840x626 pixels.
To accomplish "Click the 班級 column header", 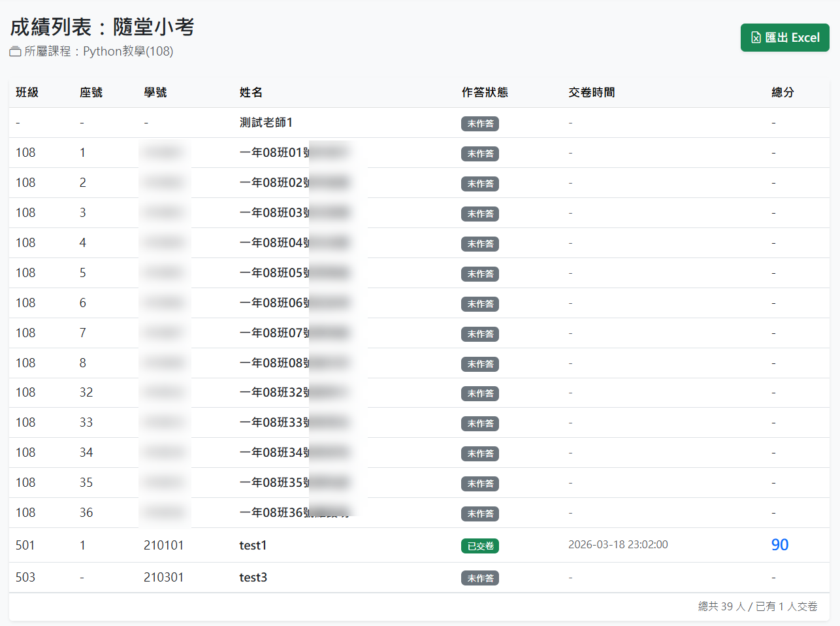I will (27, 93).
